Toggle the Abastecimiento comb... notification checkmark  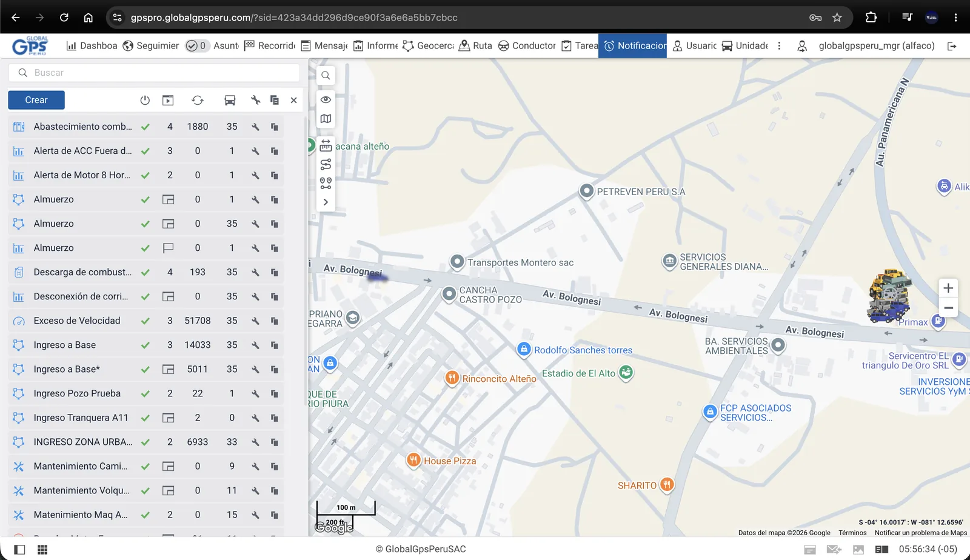[145, 127]
